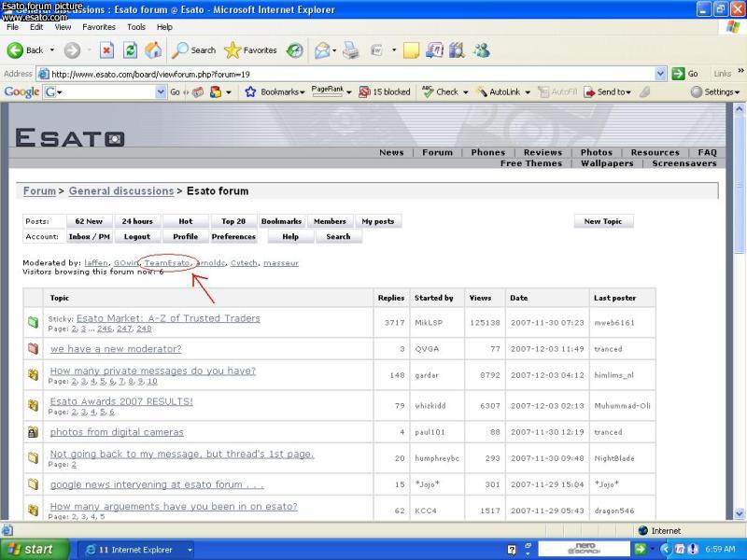Open the Wallpapers section link
747x560 pixels.
pyautogui.click(x=607, y=163)
